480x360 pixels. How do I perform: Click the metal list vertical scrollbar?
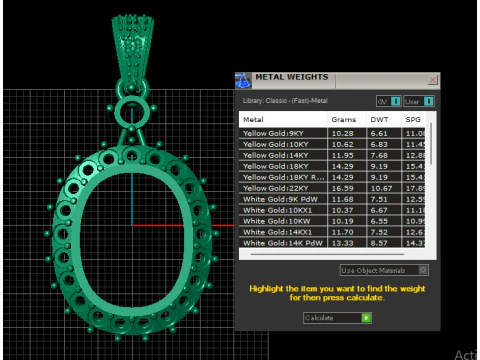[431, 144]
